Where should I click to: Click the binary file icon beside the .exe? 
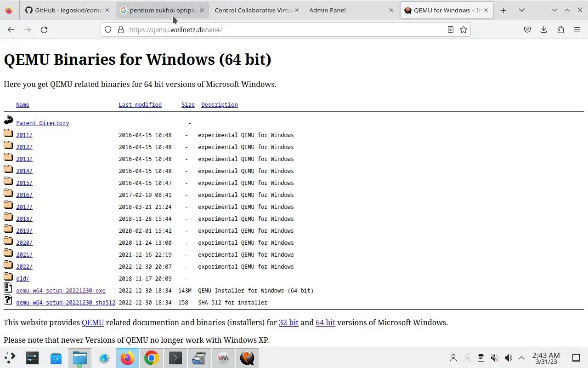coord(8,288)
